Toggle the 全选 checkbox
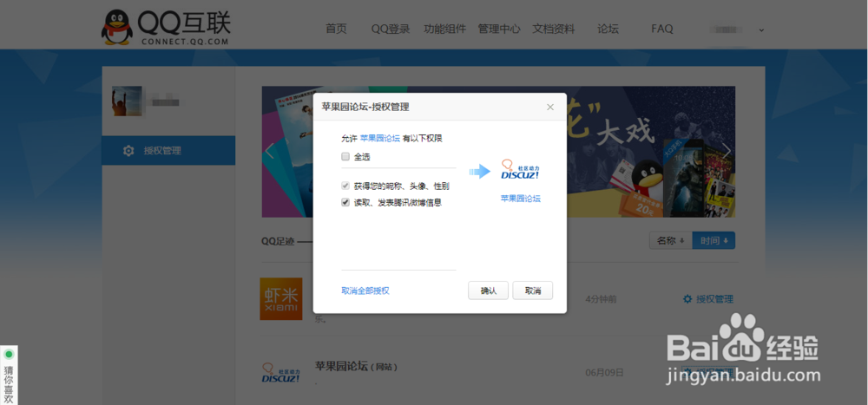868x405 pixels. click(x=345, y=157)
